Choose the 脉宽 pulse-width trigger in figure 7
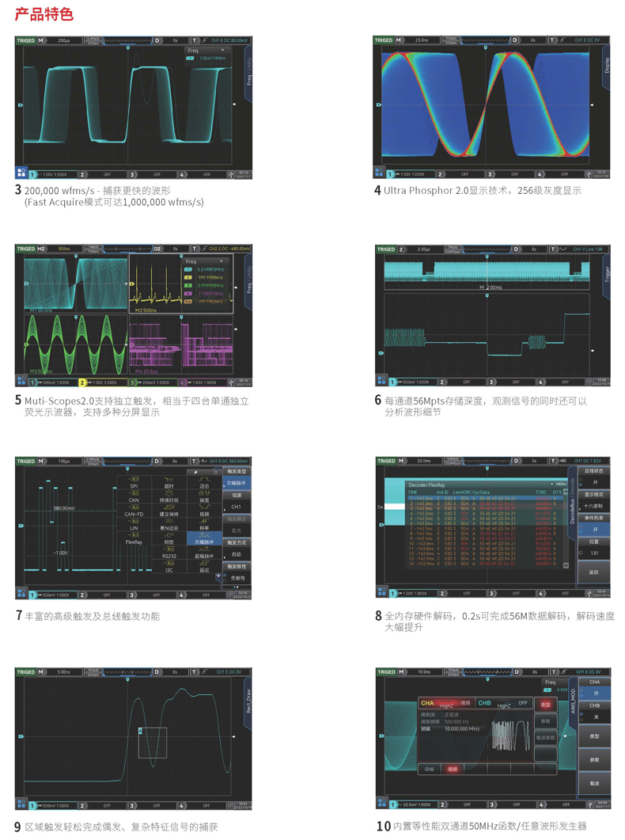The width and height of the screenshot is (625, 840). tap(204, 496)
